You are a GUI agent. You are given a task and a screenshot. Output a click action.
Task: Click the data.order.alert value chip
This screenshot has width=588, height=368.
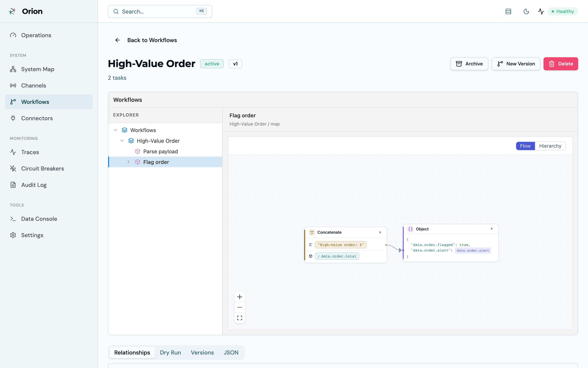[473, 250]
